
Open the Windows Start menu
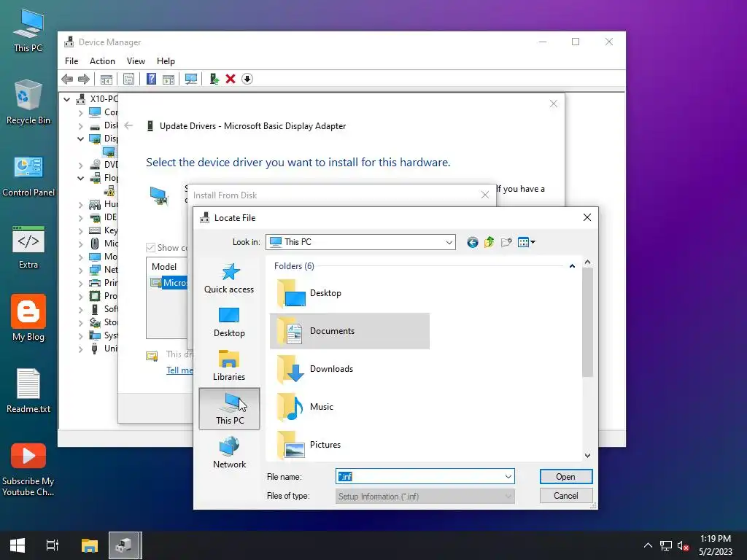pyautogui.click(x=18, y=545)
